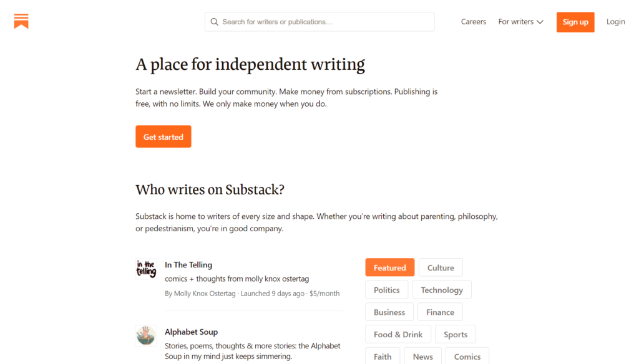Choose the Finance category filter

pyautogui.click(x=440, y=312)
